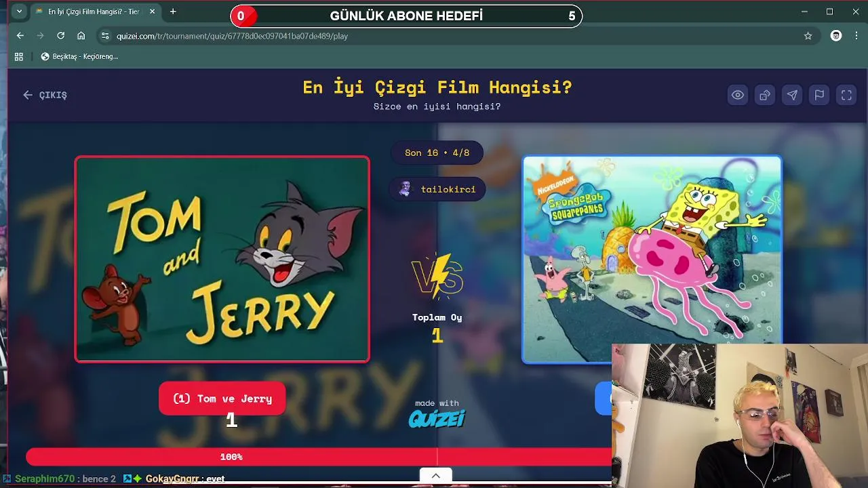Open the browser profile avatar
Image resolution: width=868 pixels, height=488 pixels.
[x=836, y=36]
